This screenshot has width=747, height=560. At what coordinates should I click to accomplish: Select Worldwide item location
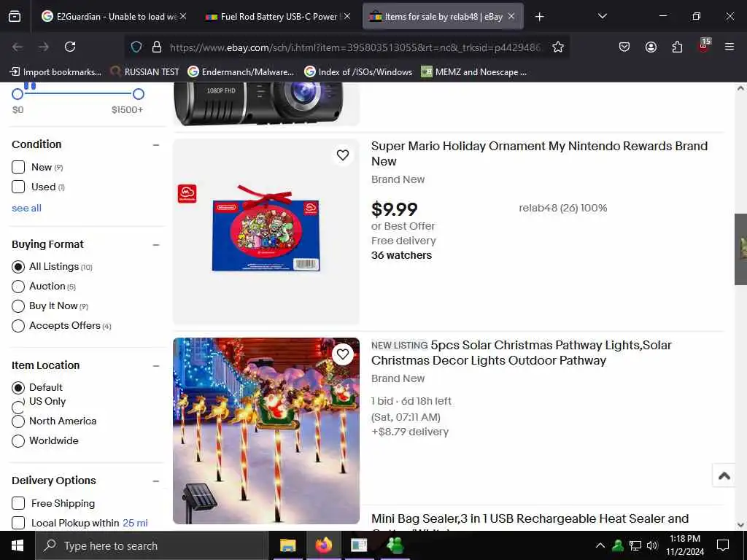18,441
